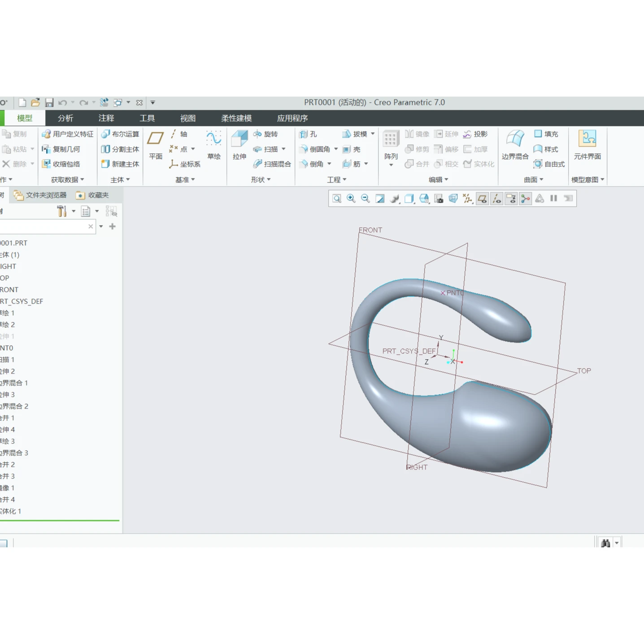Screen dimensions: 644x644
Task: Open the view manager icon
Action: click(439, 199)
